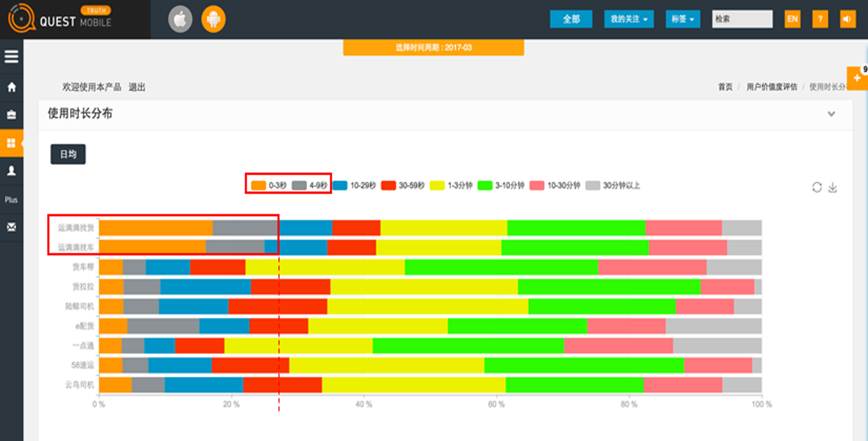This screenshot has height=441, width=868.
Task: Select the Android platform icon
Action: tap(213, 19)
